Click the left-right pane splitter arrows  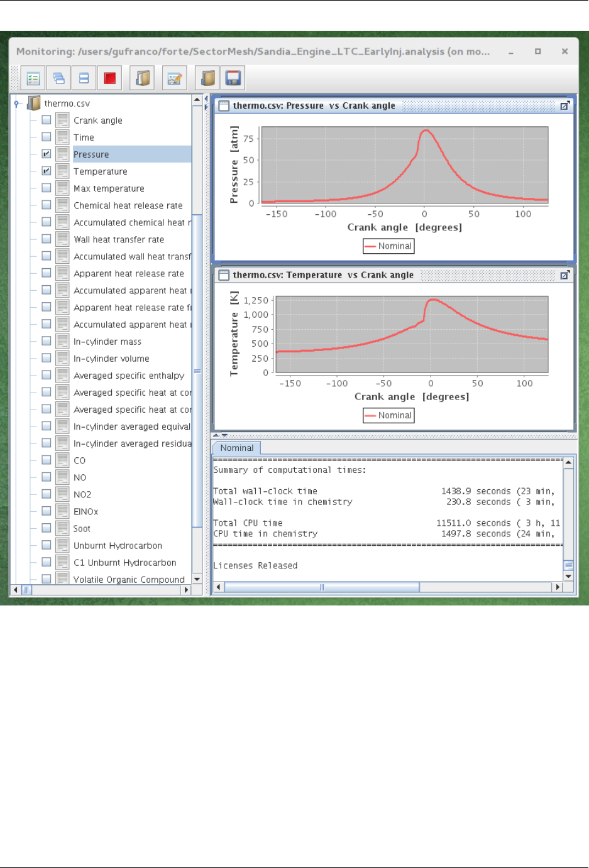pos(206,103)
